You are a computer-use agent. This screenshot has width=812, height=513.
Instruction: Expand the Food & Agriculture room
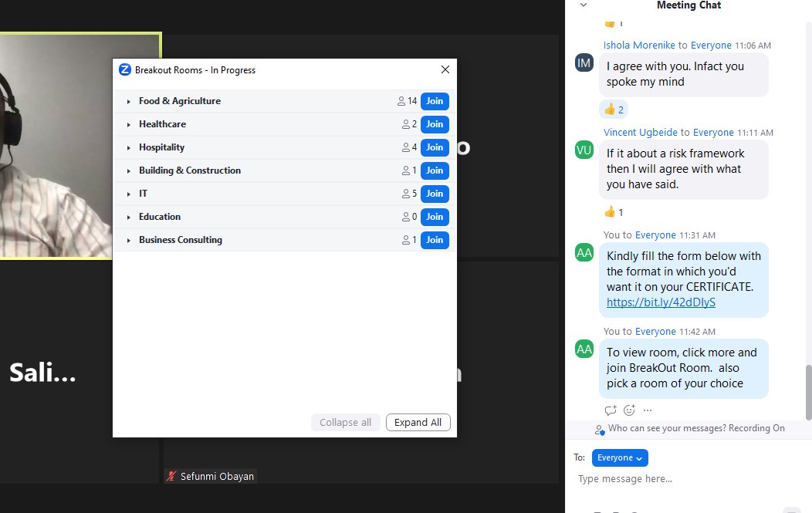[x=128, y=102]
